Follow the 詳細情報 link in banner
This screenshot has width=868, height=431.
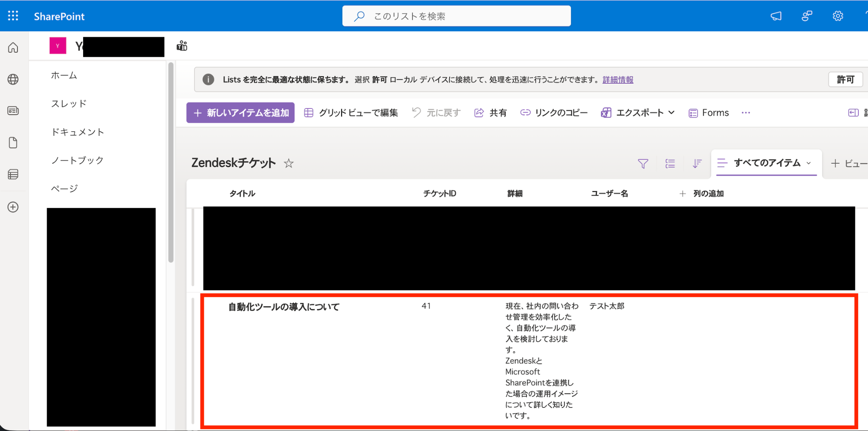(618, 80)
